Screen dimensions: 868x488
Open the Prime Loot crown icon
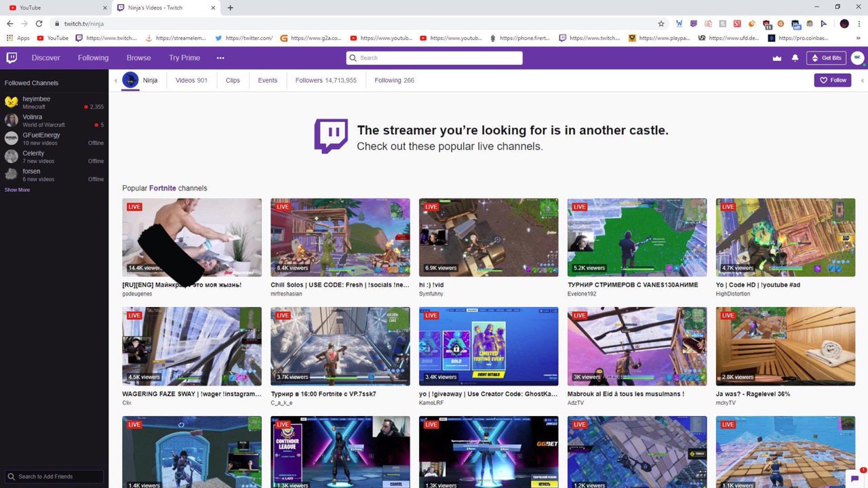point(777,58)
